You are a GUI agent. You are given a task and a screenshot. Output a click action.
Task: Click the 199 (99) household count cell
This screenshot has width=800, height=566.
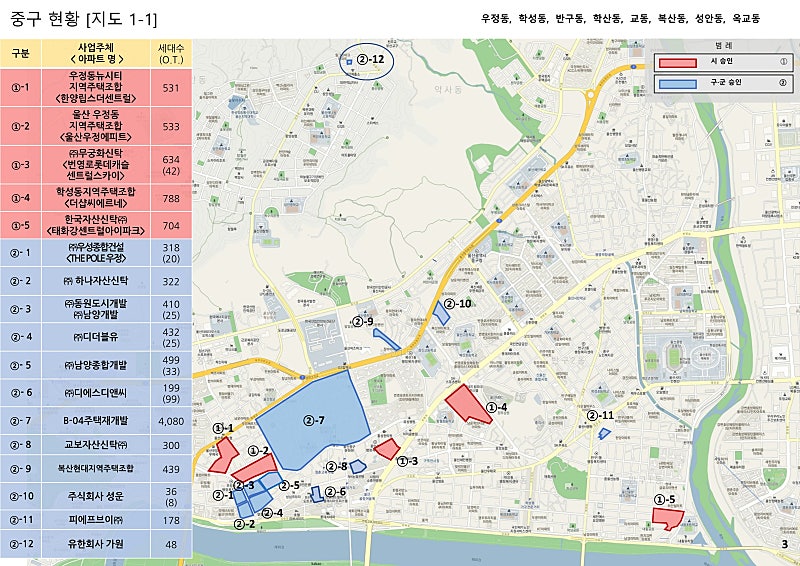pyautogui.click(x=171, y=392)
